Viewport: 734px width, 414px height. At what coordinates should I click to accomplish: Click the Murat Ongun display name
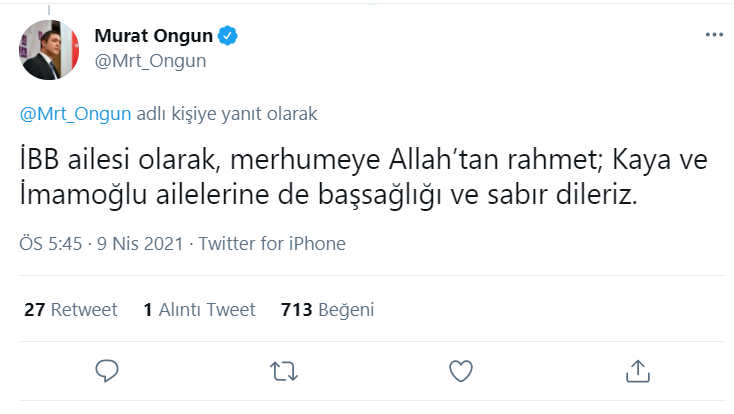[153, 37]
